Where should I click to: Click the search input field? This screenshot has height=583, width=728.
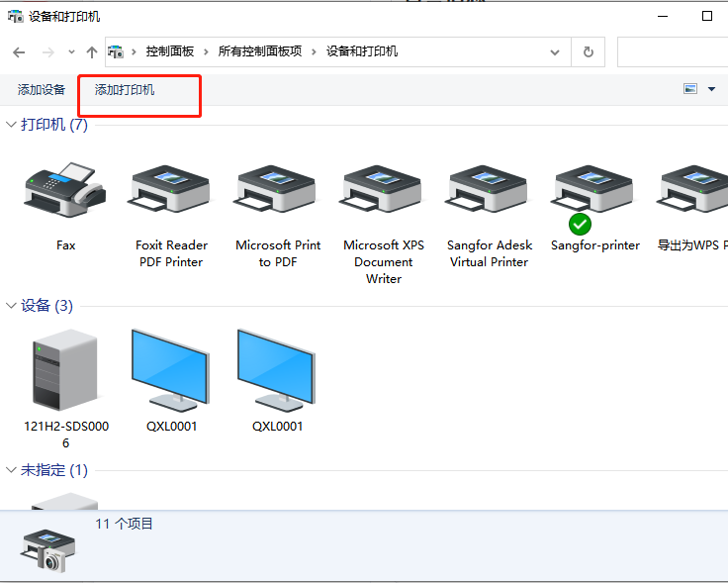coord(673,52)
